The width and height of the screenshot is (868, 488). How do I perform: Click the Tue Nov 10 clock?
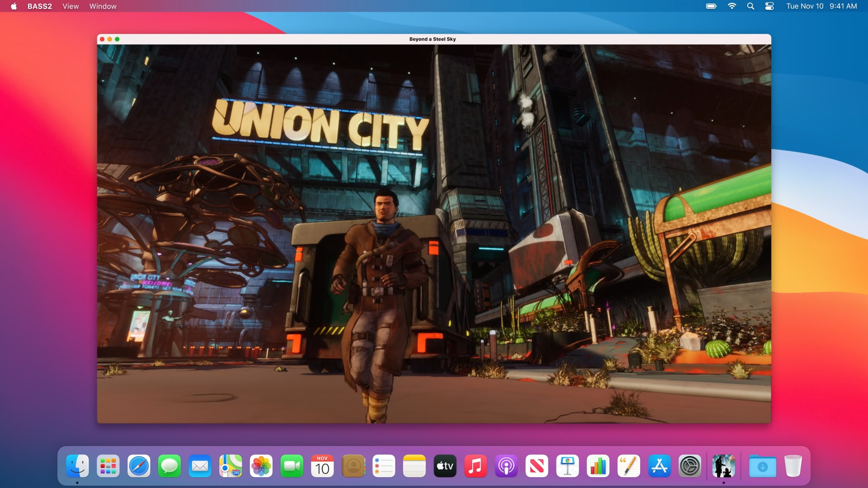tap(805, 6)
